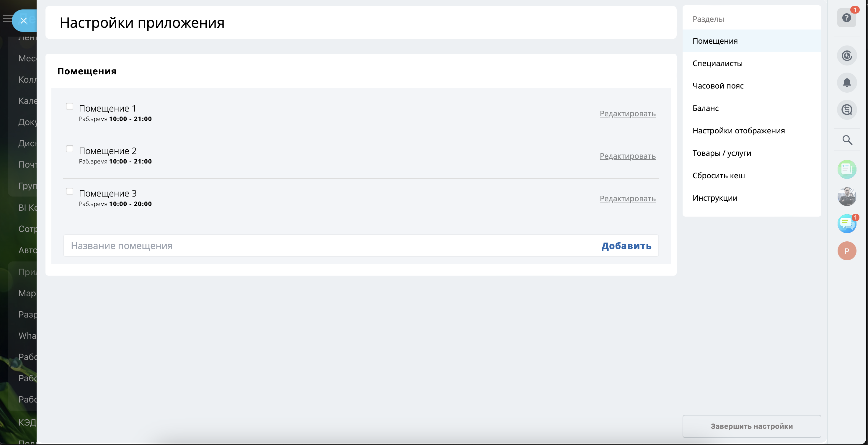Open the chat exchange bubble icon
This screenshot has height=445, width=868.
(846, 110)
